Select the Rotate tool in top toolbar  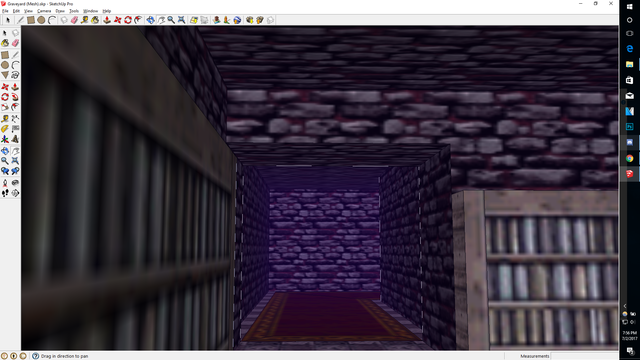pos(128,20)
